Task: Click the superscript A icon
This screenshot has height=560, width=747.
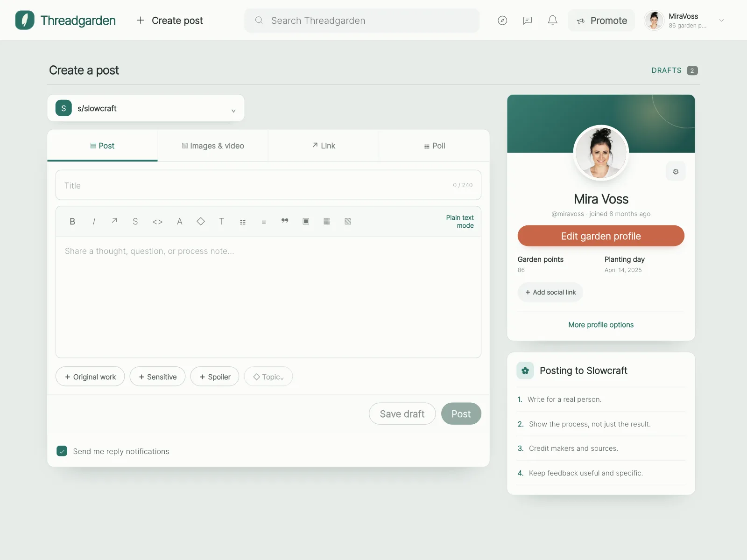Action: 179,222
